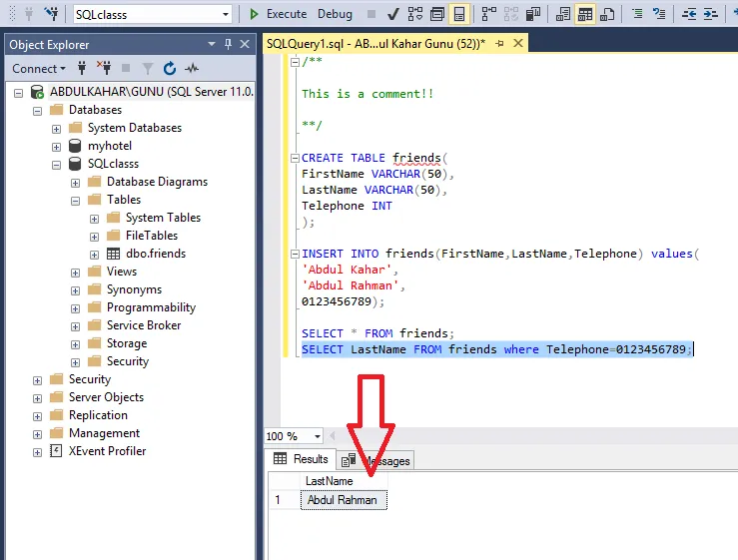Open the Activity Monitor icon
The image size is (738, 560).
click(192, 69)
